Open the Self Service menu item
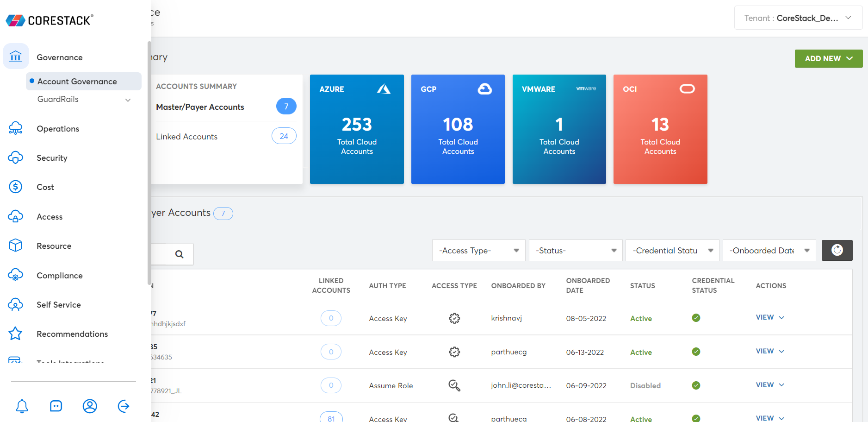868x422 pixels. (x=59, y=305)
